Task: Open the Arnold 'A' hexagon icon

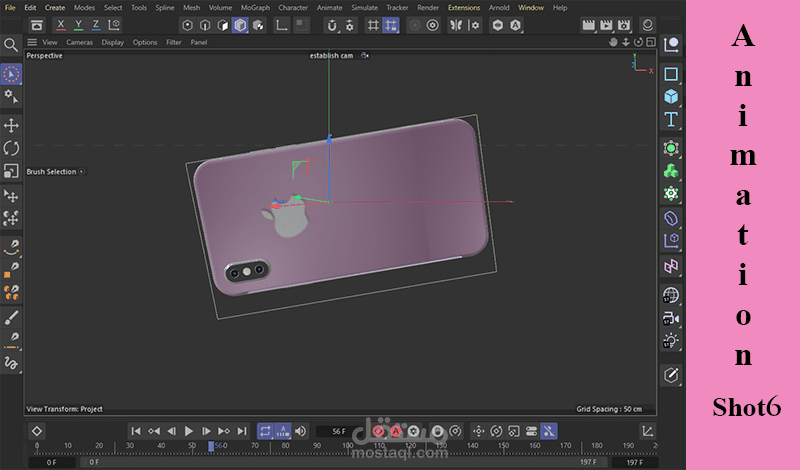Action: coord(516,25)
